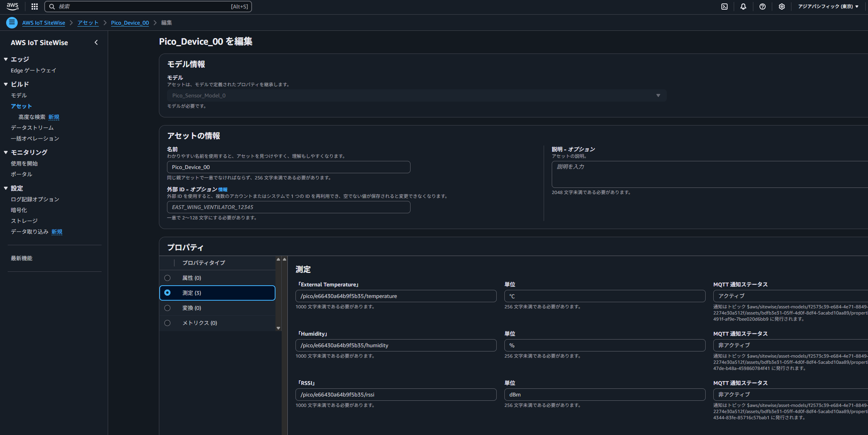Click the プロパティタイプ column header

204,263
